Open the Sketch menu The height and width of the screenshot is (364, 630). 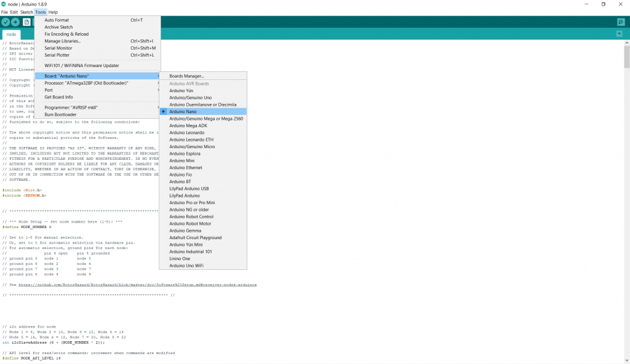click(x=26, y=12)
